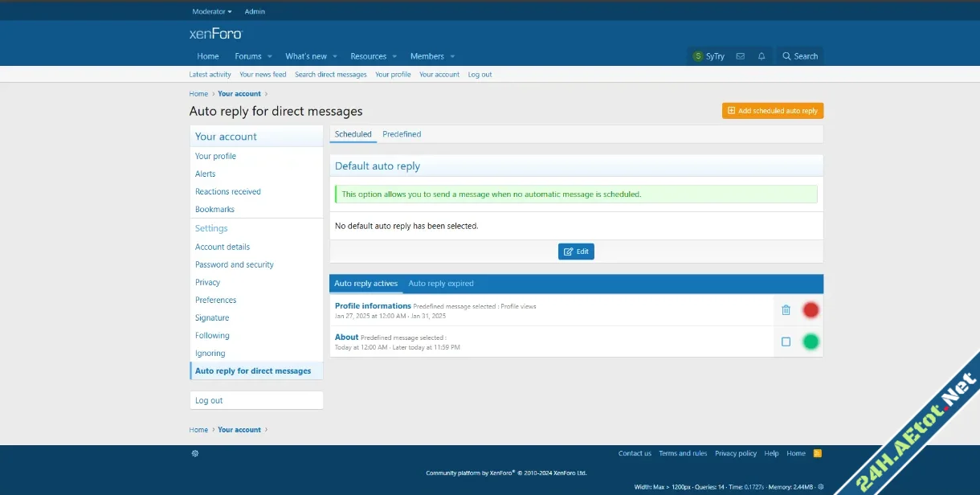This screenshot has height=495, width=980.
Task: Toggle the red status dot for Profile informations
Action: tap(811, 310)
